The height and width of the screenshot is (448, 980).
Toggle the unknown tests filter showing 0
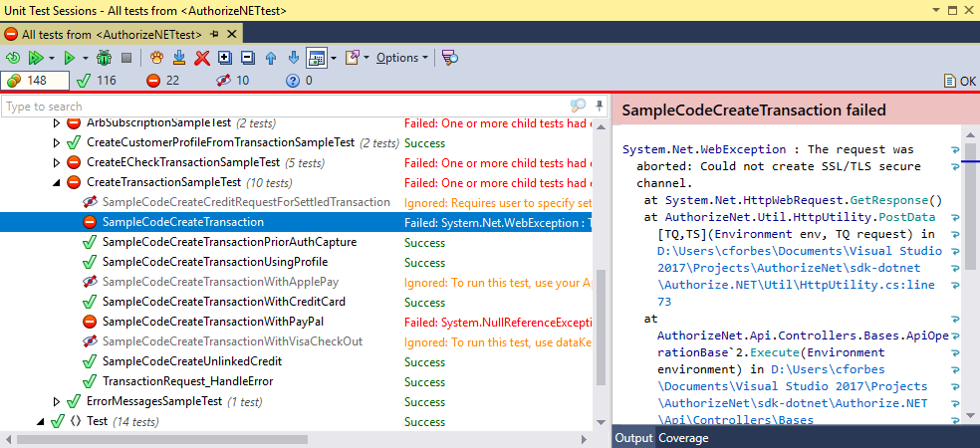(x=298, y=81)
